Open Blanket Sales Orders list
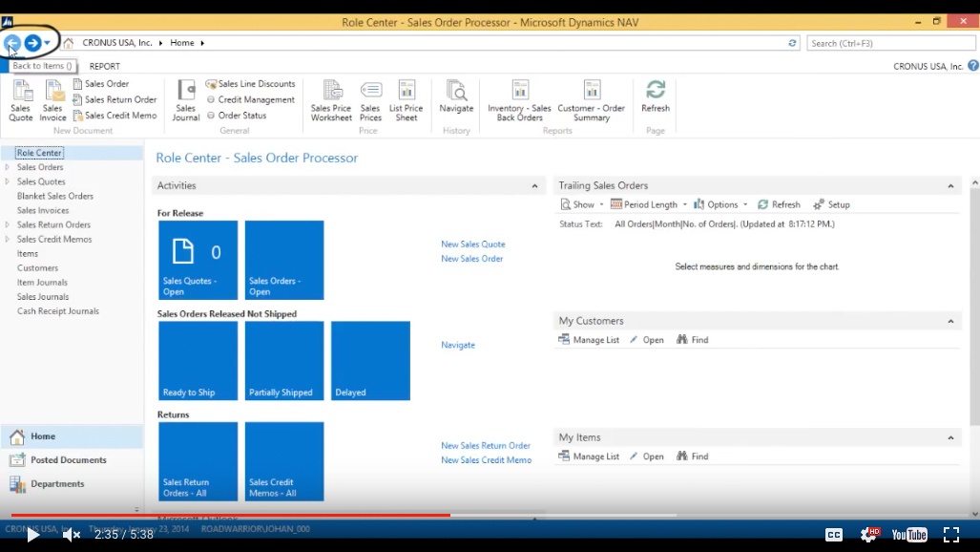The height and width of the screenshot is (552, 980). click(55, 196)
